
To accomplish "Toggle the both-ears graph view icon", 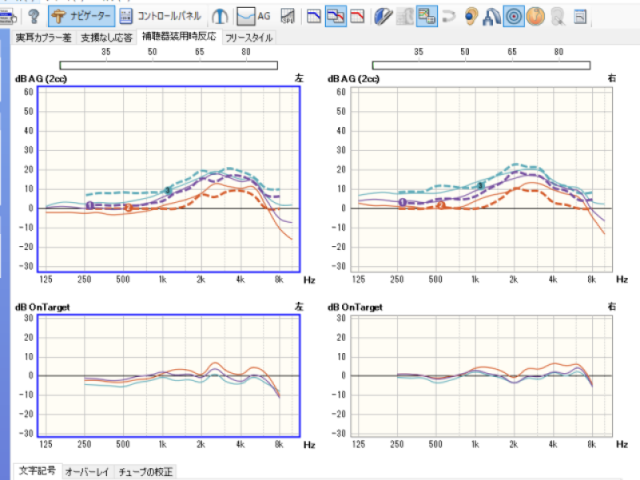I will (337, 16).
